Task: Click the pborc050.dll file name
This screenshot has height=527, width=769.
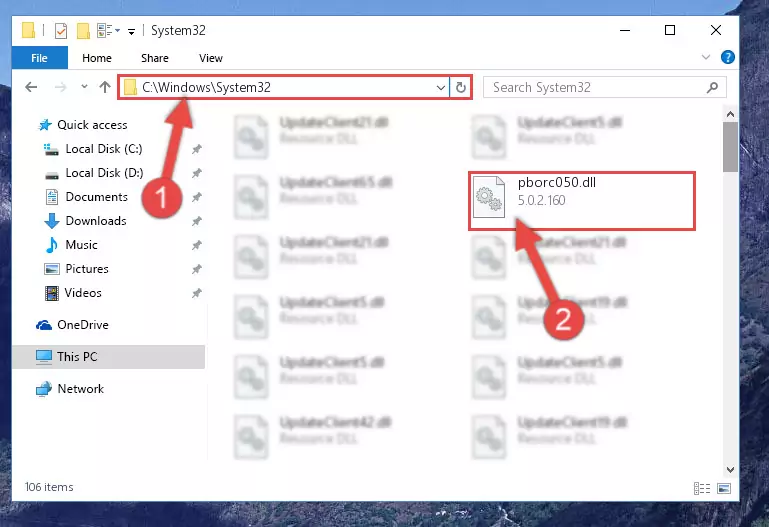Action: click(557, 182)
